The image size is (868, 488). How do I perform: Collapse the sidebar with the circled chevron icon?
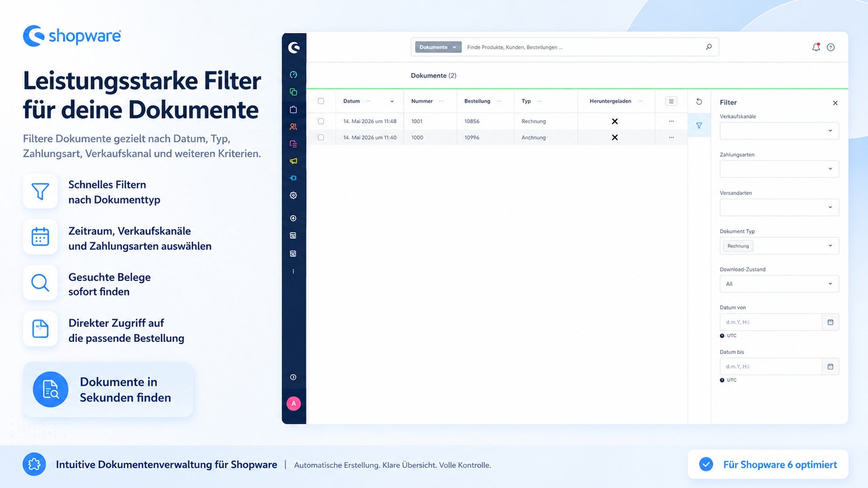click(293, 377)
